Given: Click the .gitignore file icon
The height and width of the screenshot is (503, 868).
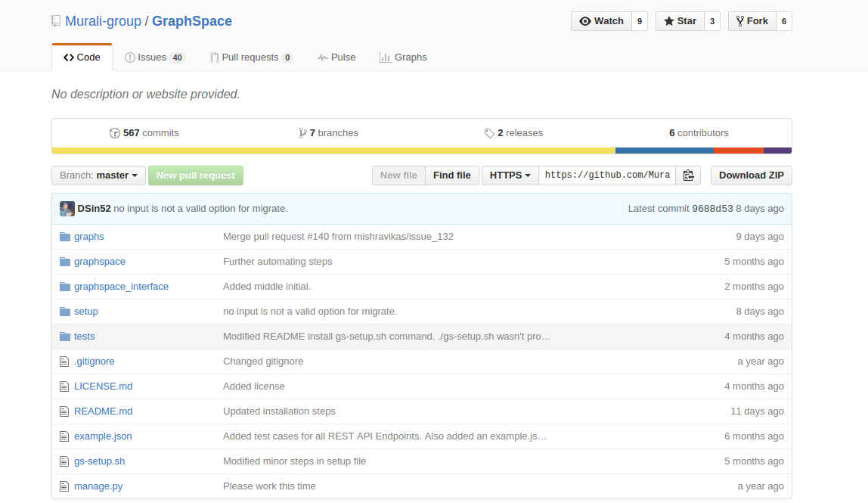Looking at the screenshot, I should tap(64, 362).
